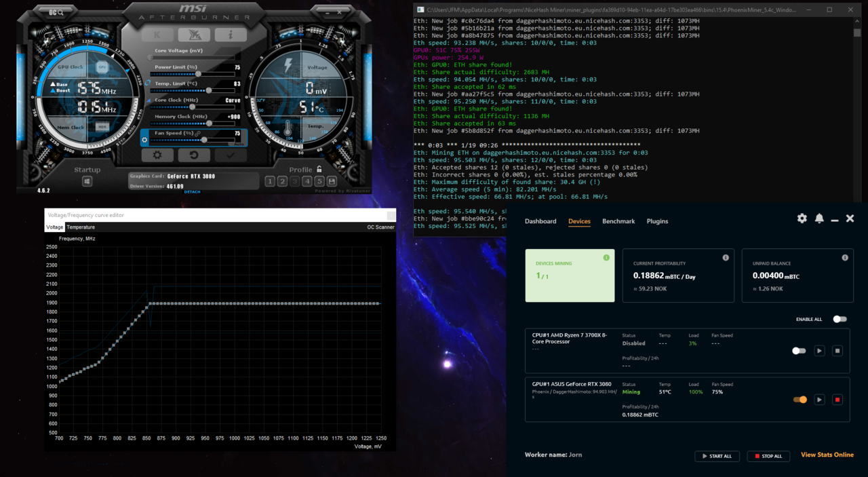Click the link icon between Power and Temp limits
This screenshot has width=868, height=477.
(147, 83)
